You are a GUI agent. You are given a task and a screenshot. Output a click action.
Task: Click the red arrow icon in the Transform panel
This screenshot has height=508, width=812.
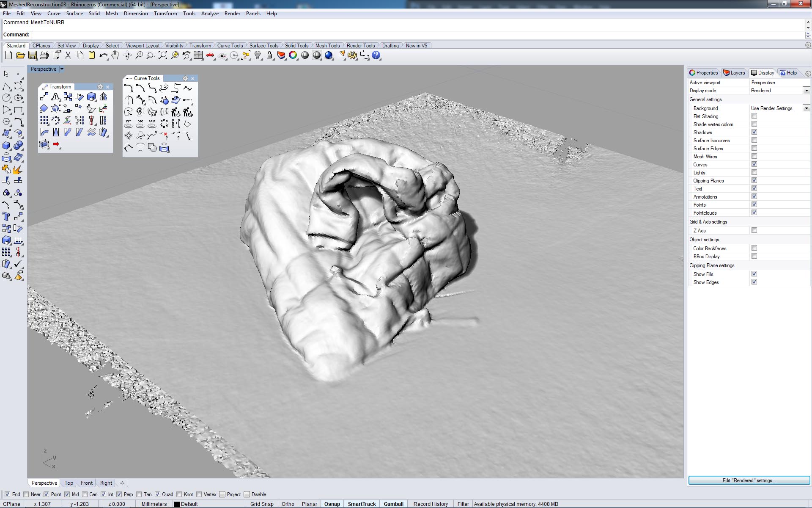[56, 144]
